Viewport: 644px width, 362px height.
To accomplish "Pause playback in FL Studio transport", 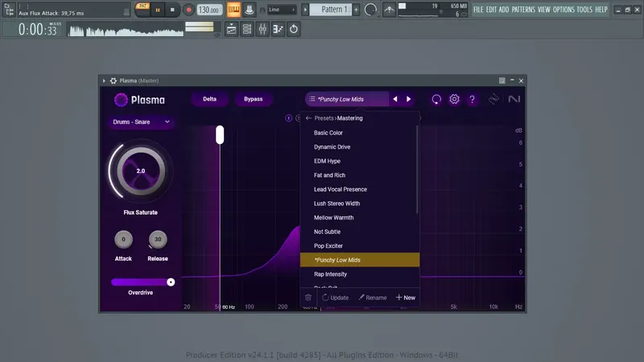I will pyautogui.click(x=158, y=10).
